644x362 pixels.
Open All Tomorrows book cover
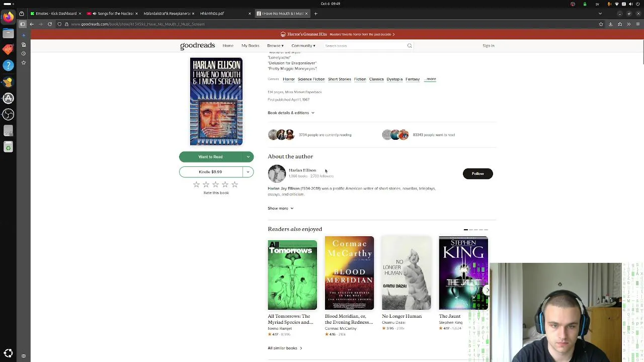point(292,275)
